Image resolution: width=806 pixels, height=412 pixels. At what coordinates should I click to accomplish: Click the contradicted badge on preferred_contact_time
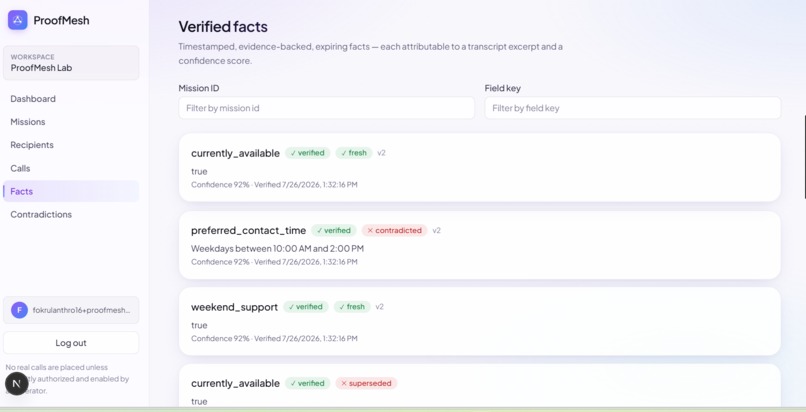point(394,230)
